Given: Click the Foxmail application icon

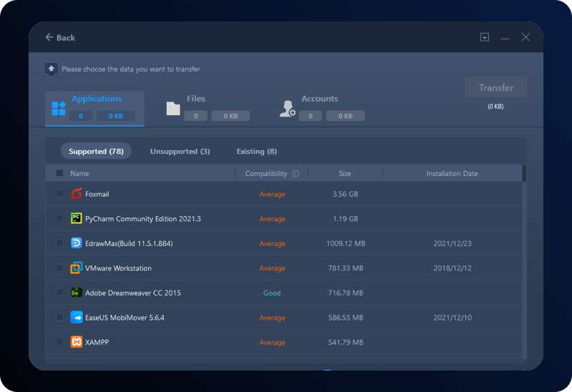Looking at the screenshot, I should (77, 194).
